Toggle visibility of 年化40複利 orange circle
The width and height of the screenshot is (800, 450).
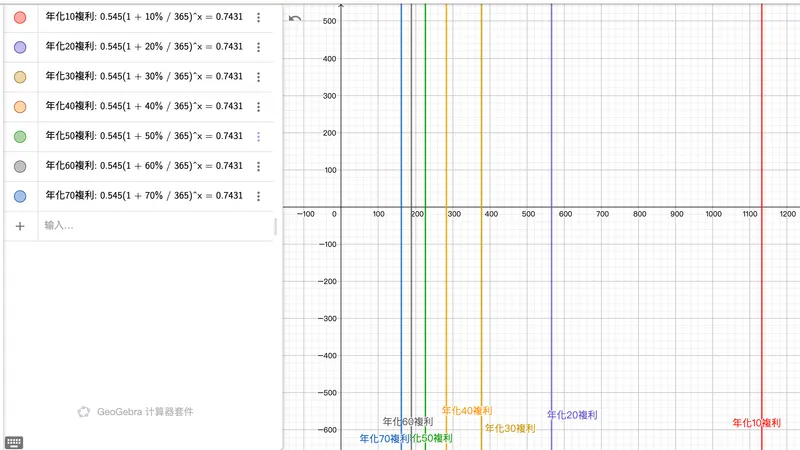(20, 107)
